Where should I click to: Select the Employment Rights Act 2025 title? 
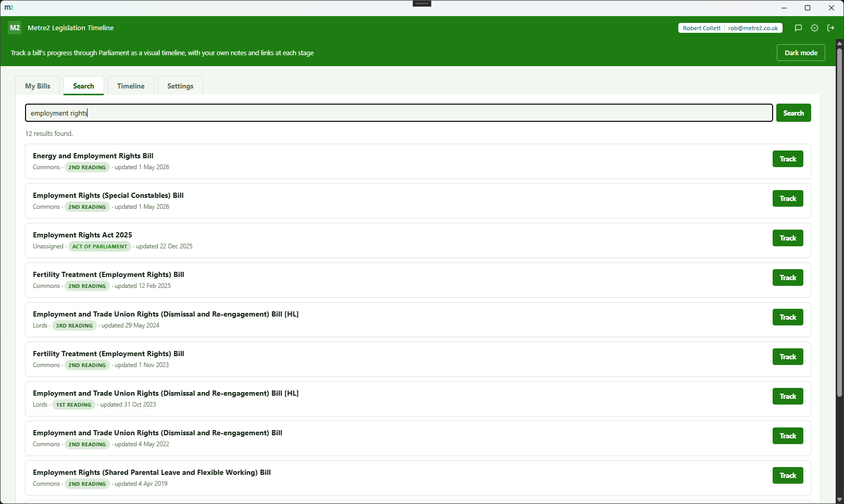pos(82,235)
